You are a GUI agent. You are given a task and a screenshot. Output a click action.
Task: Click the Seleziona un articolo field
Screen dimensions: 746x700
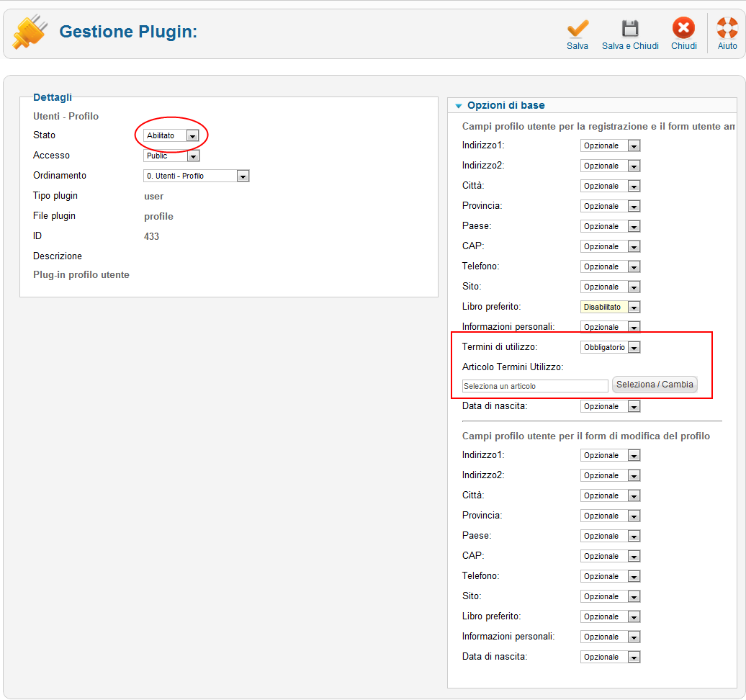pos(535,386)
